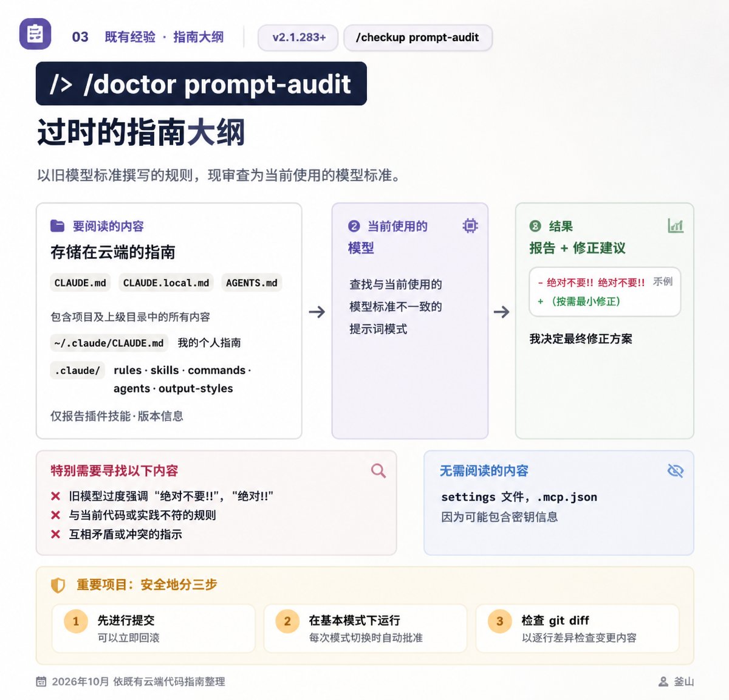The image size is (729, 700).
Task: Click the diff example box with 绝对不要!!
Action: click(604, 292)
